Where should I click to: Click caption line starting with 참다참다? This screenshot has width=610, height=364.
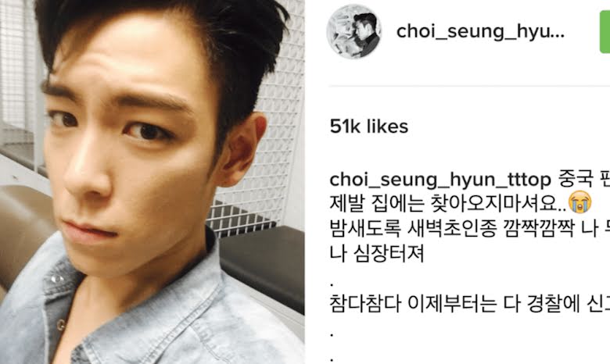pyautogui.click(x=469, y=303)
